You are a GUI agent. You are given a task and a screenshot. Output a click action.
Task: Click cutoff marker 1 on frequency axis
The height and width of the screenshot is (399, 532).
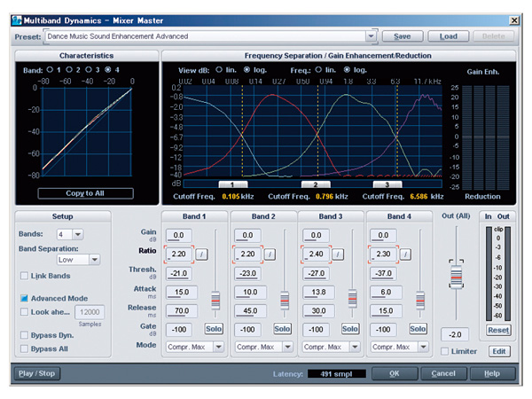click(233, 184)
